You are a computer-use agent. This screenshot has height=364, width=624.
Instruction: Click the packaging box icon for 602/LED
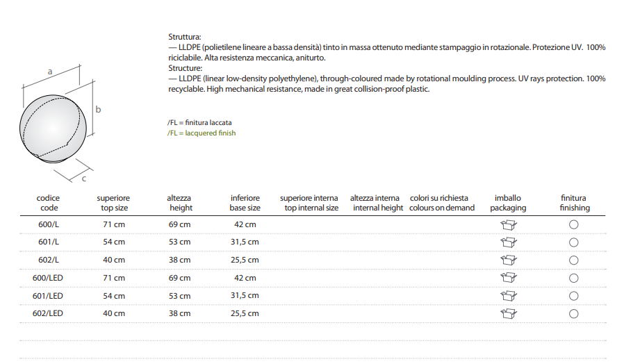pos(509,313)
